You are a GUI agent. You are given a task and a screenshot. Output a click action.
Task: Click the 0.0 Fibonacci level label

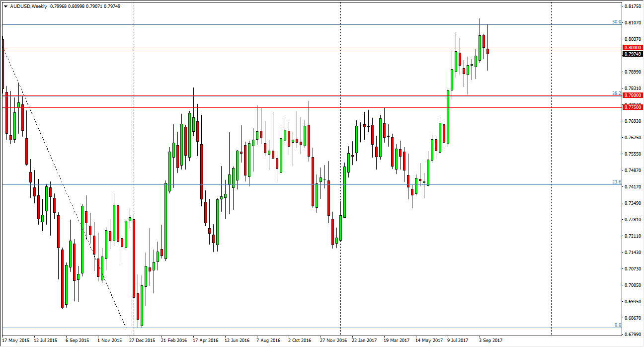pyautogui.click(x=618, y=325)
